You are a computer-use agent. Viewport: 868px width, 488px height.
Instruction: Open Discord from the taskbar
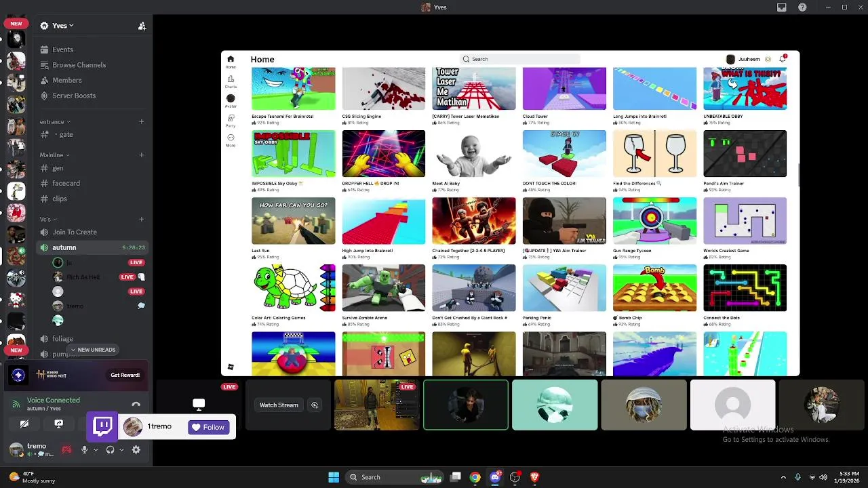(x=495, y=477)
